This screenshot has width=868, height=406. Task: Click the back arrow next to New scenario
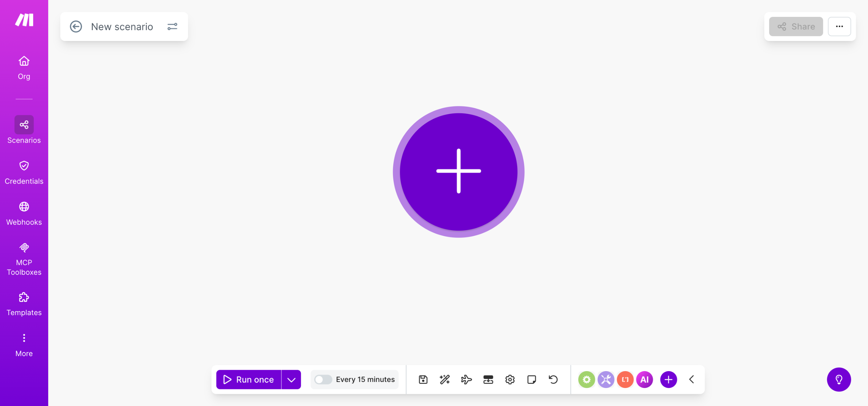coord(76,26)
